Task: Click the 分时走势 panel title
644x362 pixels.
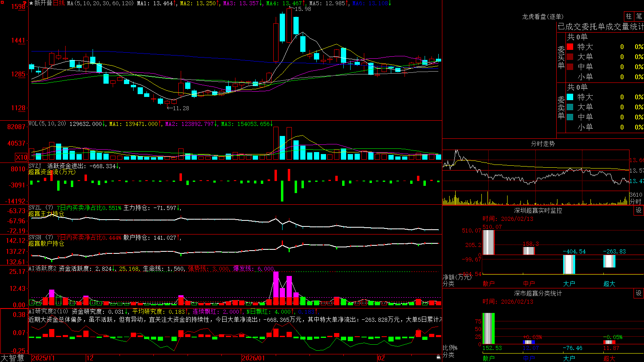Action: pyautogui.click(x=543, y=144)
